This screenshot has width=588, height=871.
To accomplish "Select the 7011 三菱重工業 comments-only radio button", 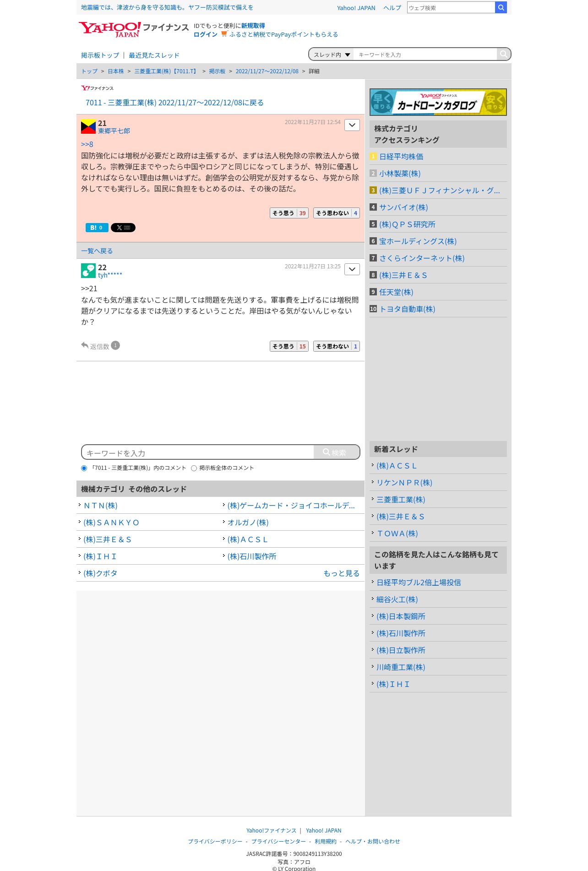I will pyautogui.click(x=84, y=468).
